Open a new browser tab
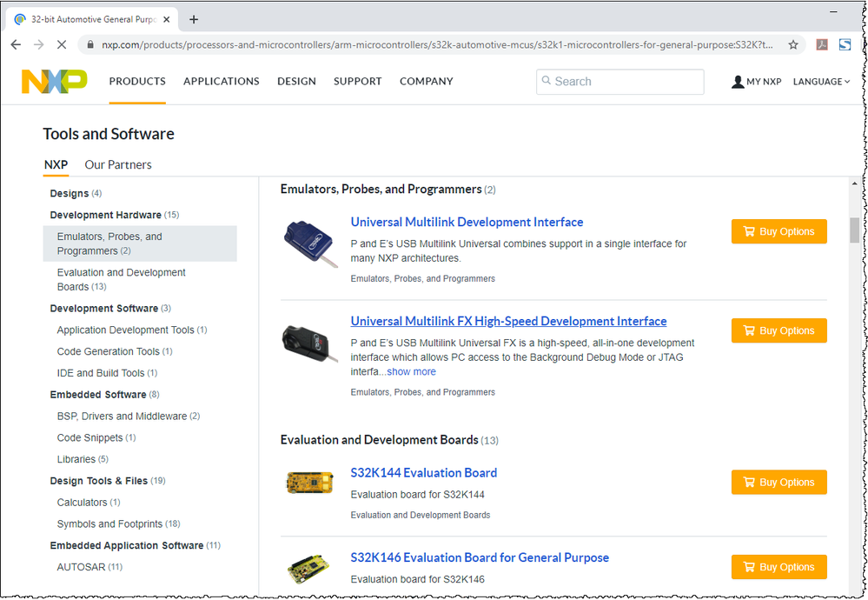 coord(193,19)
